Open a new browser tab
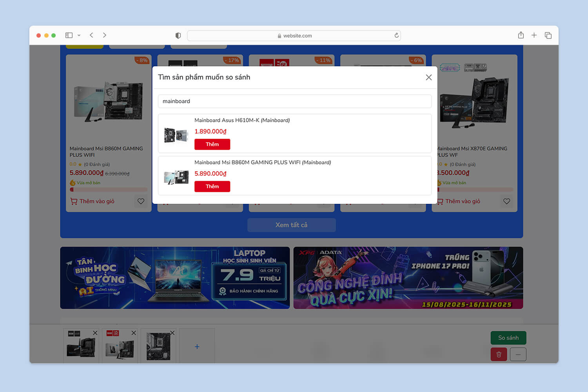Screen dimensions: 588x392 (534, 35)
